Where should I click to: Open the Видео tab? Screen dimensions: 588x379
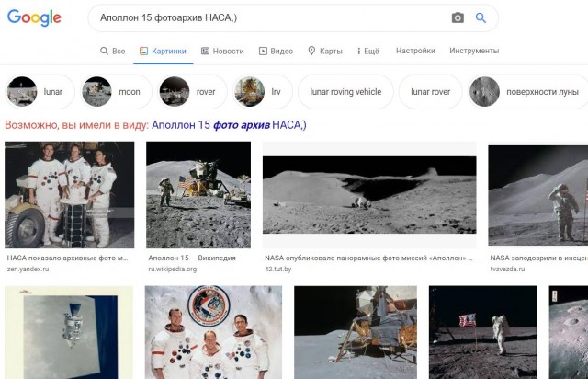[x=276, y=51]
